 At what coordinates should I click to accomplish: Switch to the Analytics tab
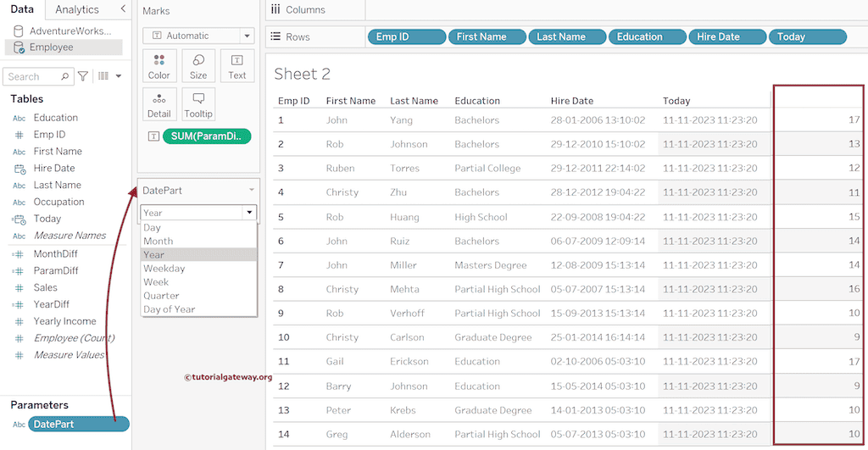point(77,9)
